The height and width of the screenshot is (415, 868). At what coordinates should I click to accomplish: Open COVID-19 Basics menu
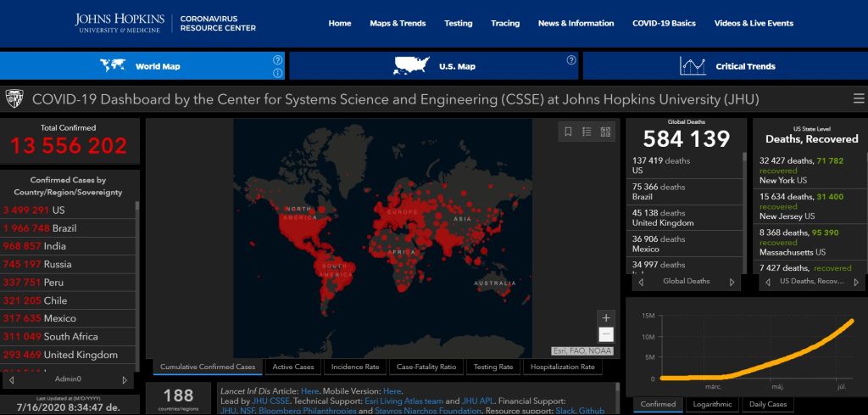pos(665,23)
